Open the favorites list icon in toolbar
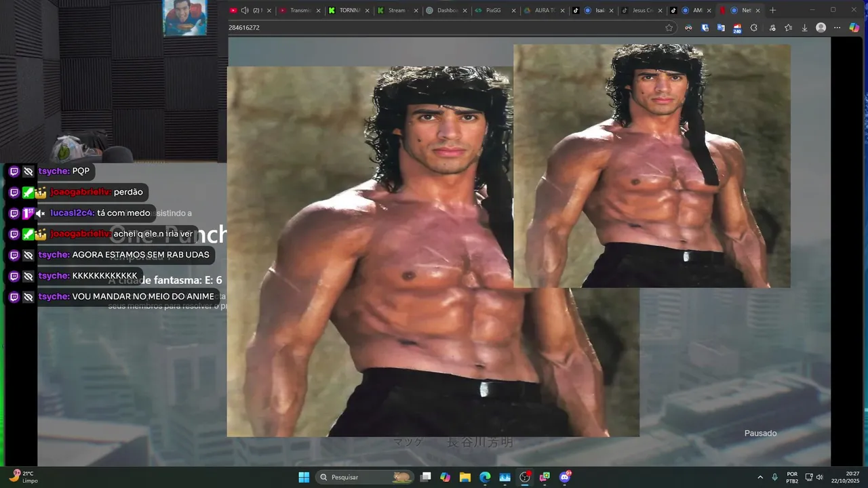868x488 pixels. pyautogui.click(x=788, y=28)
